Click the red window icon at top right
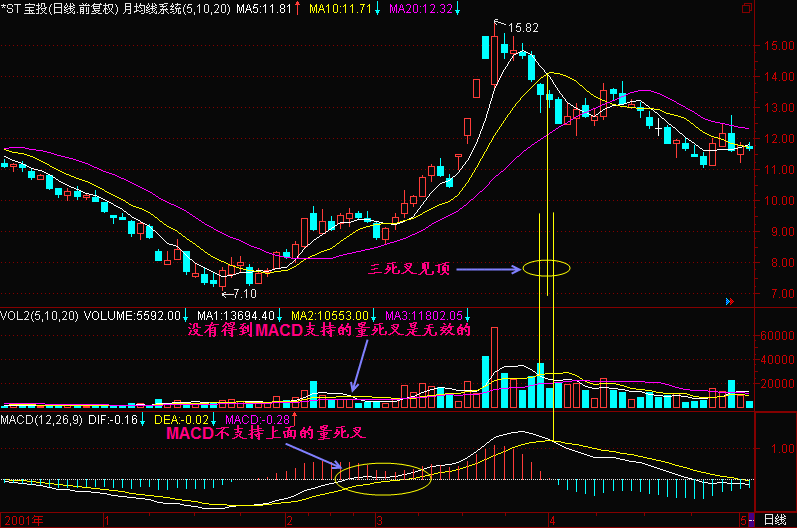The image size is (797, 528). (743, 8)
